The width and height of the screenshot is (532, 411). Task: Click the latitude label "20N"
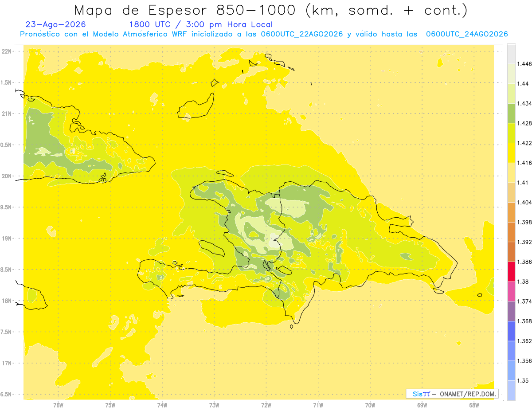click(7, 176)
